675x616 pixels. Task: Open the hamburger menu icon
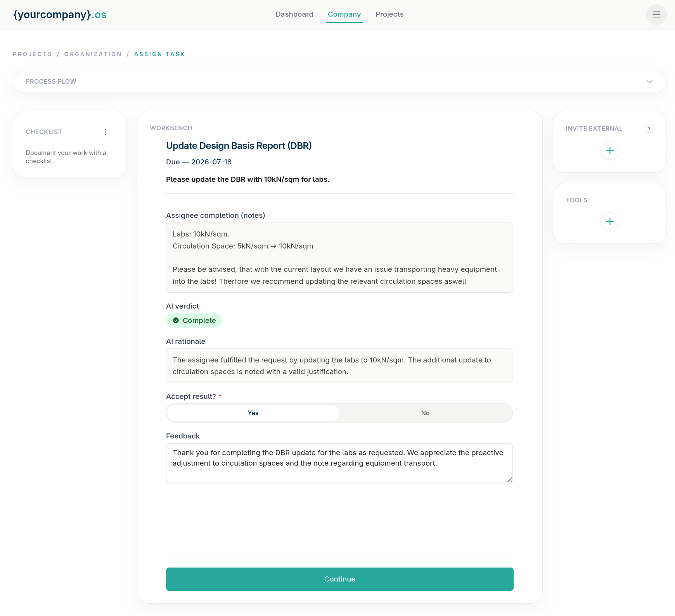pos(656,15)
